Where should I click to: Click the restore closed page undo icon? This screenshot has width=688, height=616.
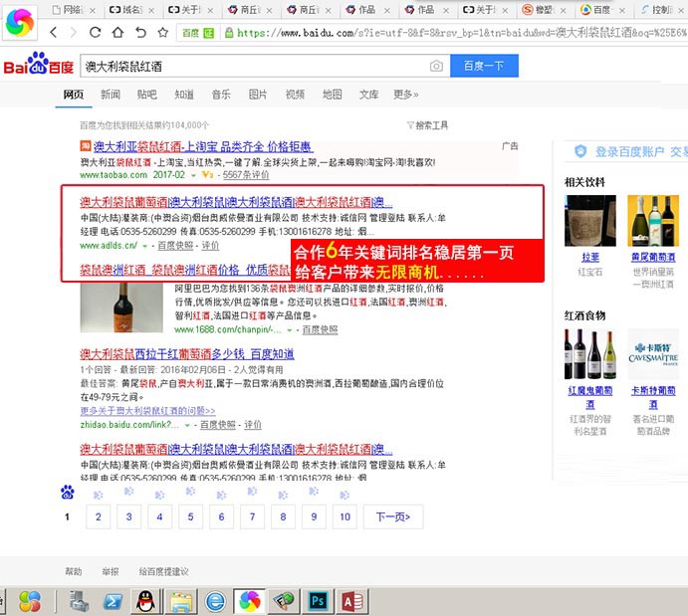pos(140,32)
